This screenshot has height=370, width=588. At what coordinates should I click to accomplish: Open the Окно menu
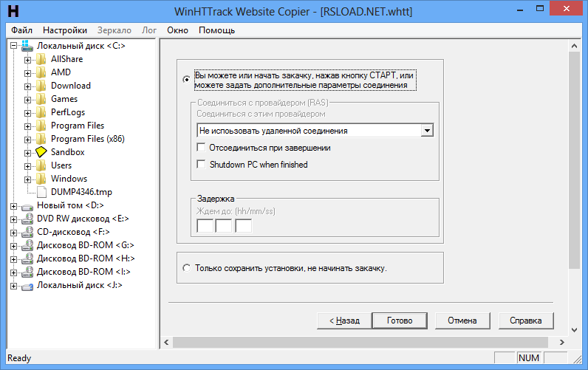click(x=178, y=30)
